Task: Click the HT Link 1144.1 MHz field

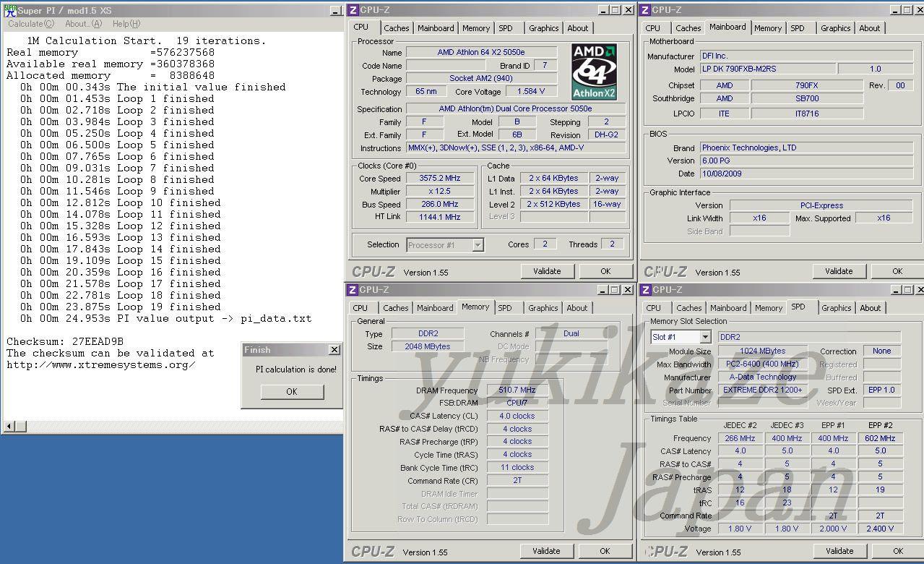Action: (439, 217)
